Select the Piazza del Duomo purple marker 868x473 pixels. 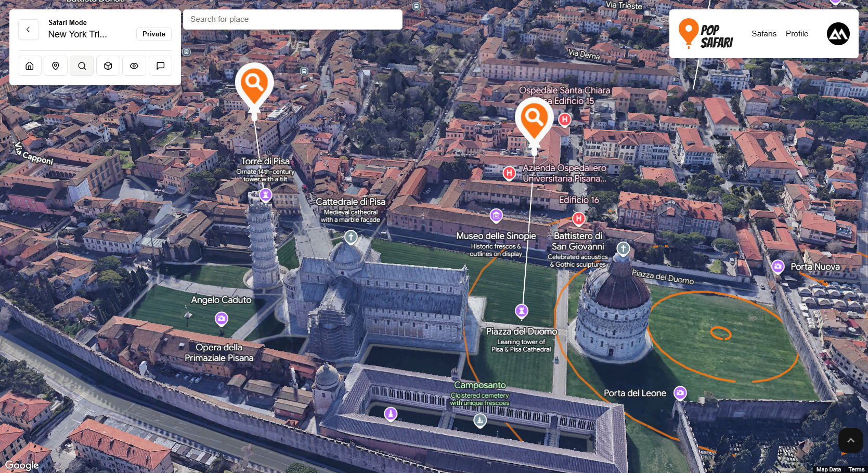tap(521, 311)
